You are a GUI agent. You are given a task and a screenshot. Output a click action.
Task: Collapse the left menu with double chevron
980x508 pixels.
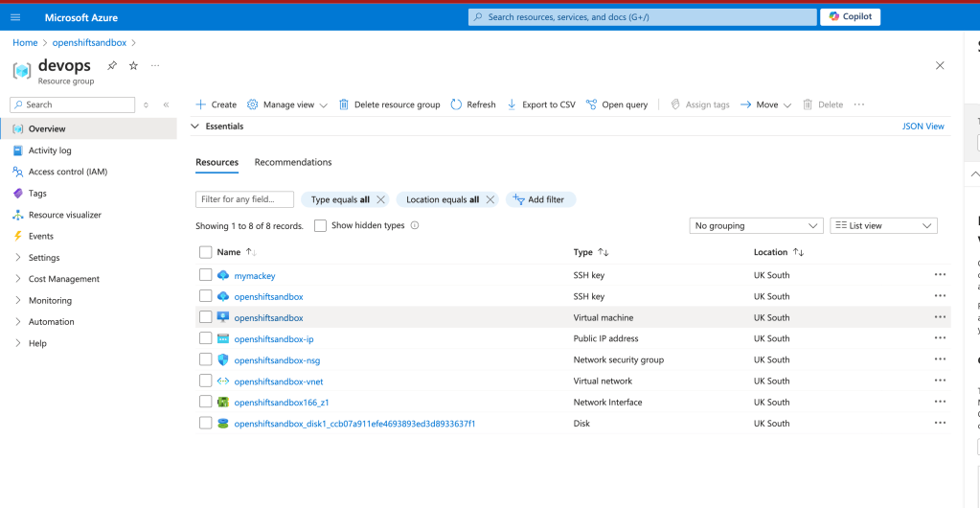click(167, 104)
